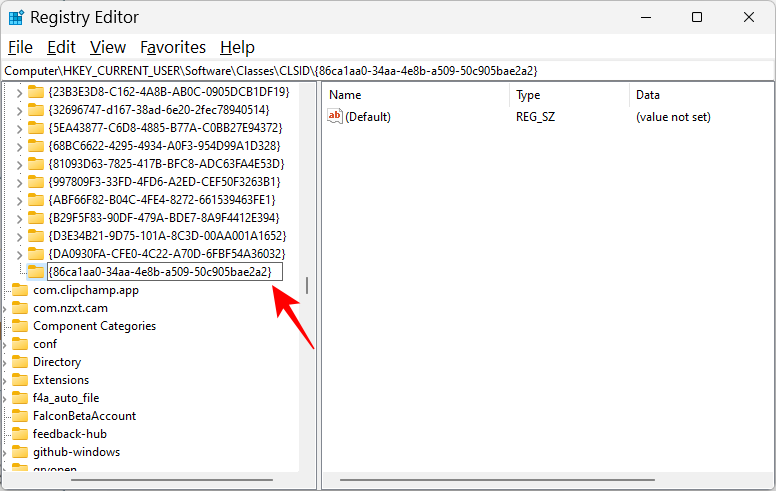Open the Favorites menu

pos(172,47)
